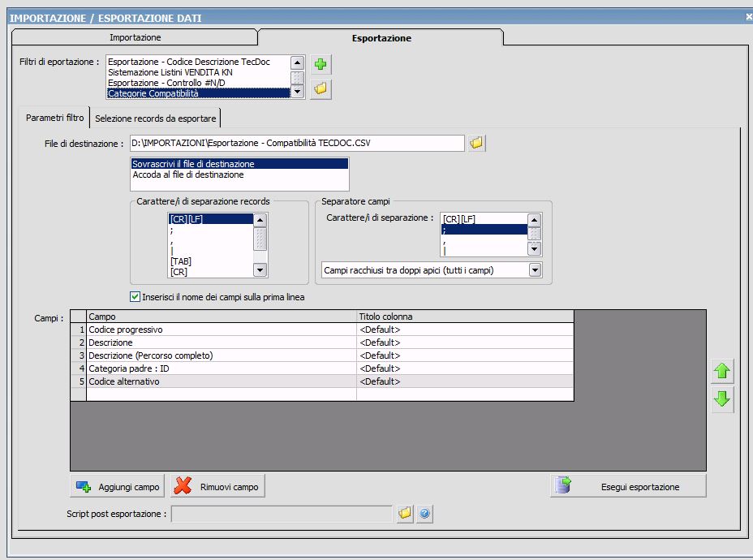Select filter Sistemazione Listini VENDITA KN
The width and height of the screenshot is (753, 560).
198,72
